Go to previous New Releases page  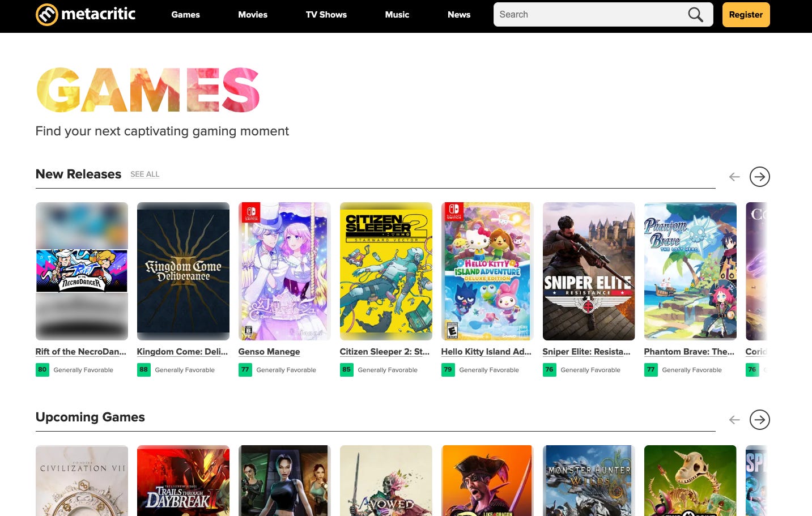734,177
